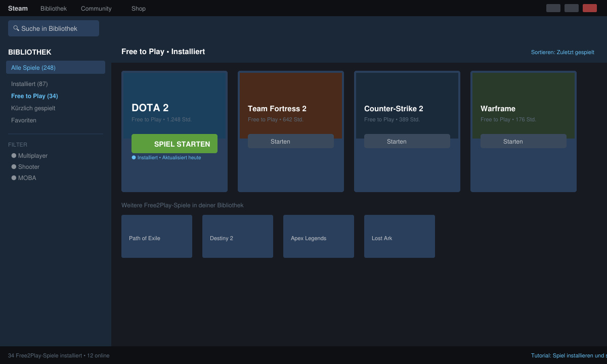Select the Multiplayer filter dot

pos(14,156)
